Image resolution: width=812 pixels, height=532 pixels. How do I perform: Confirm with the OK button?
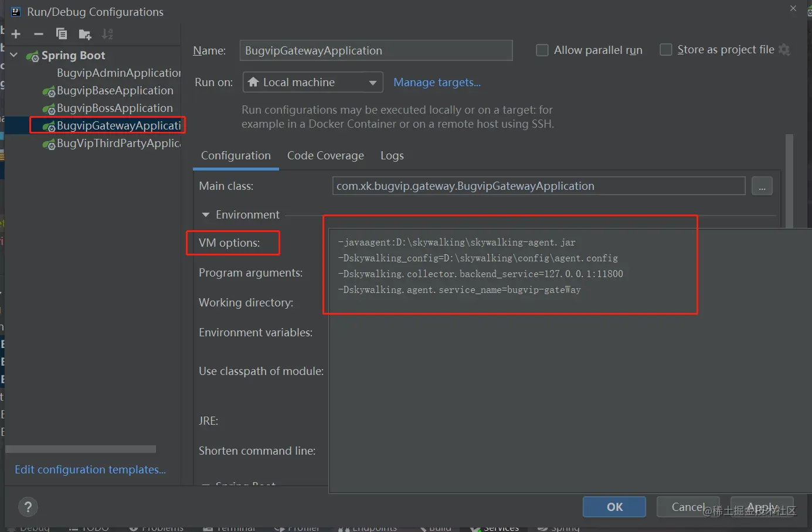[614, 507]
